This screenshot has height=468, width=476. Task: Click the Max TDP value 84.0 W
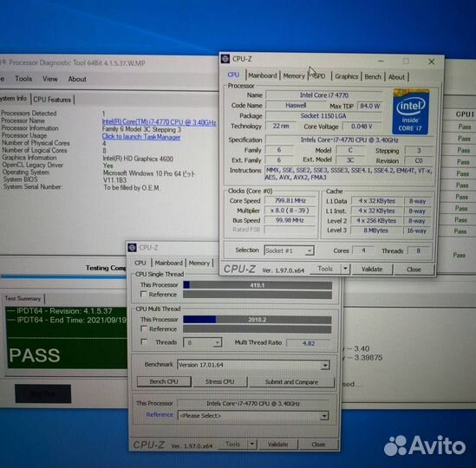[x=369, y=106]
